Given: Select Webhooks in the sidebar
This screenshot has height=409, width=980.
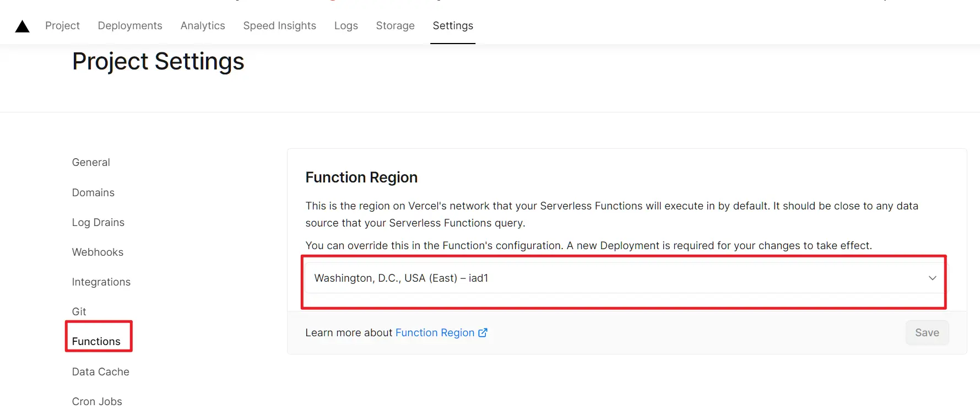Looking at the screenshot, I should (x=98, y=252).
